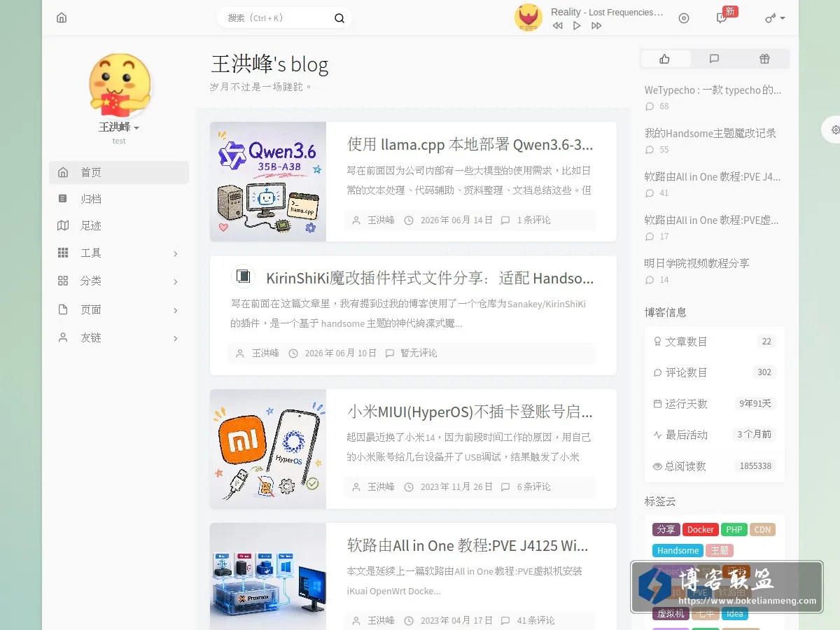Viewport: 840px width, 630px height.
Task: Click the Proxmox post thumbnail
Action: click(268, 577)
